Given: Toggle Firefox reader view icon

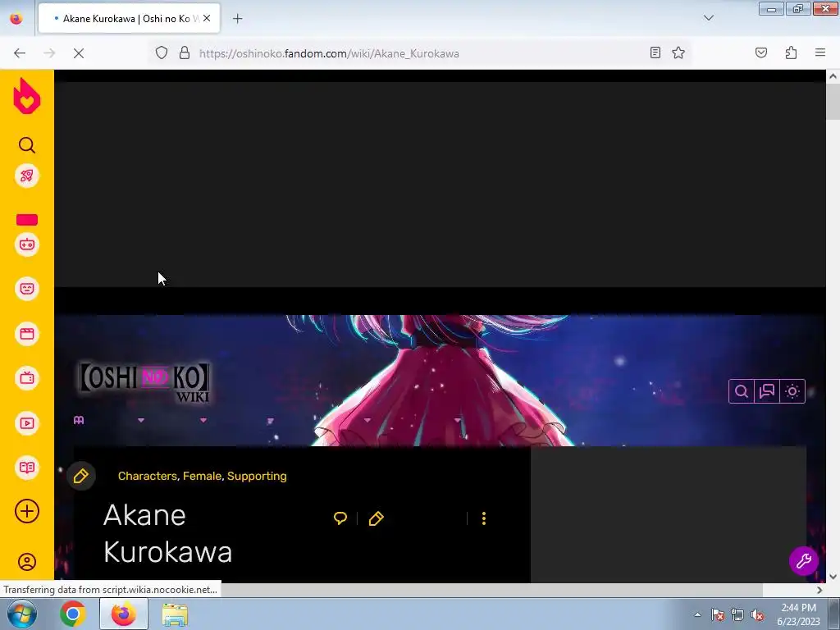Looking at the screenshot, I should pos(655,52).
